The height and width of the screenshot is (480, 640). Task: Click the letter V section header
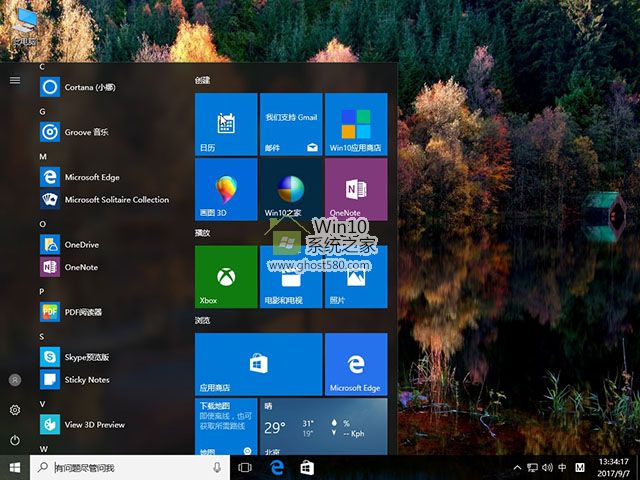[x=42, y=404]
